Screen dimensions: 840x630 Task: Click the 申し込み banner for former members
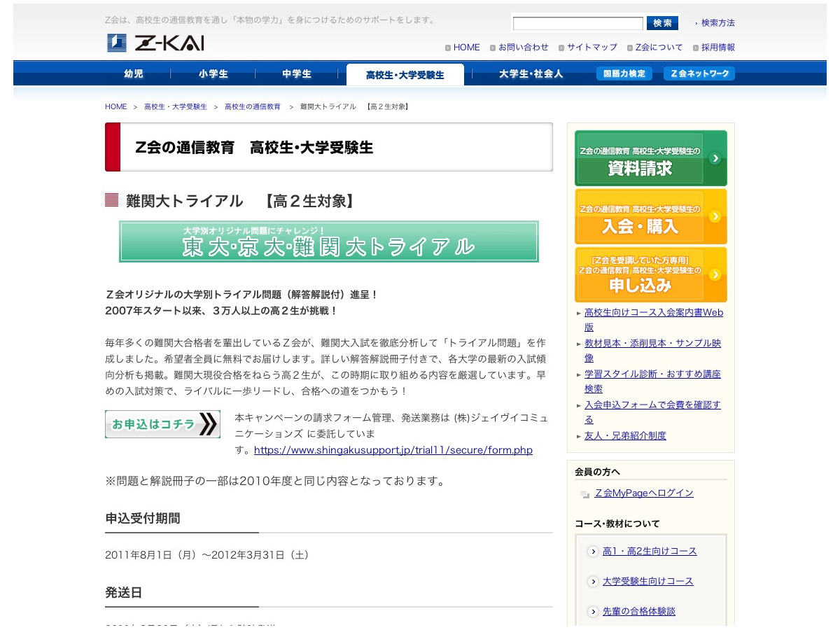[x=650, y=274]
